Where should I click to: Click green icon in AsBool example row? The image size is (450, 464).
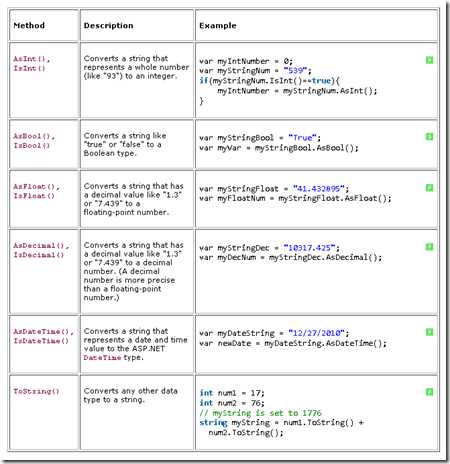click(429, 137)
